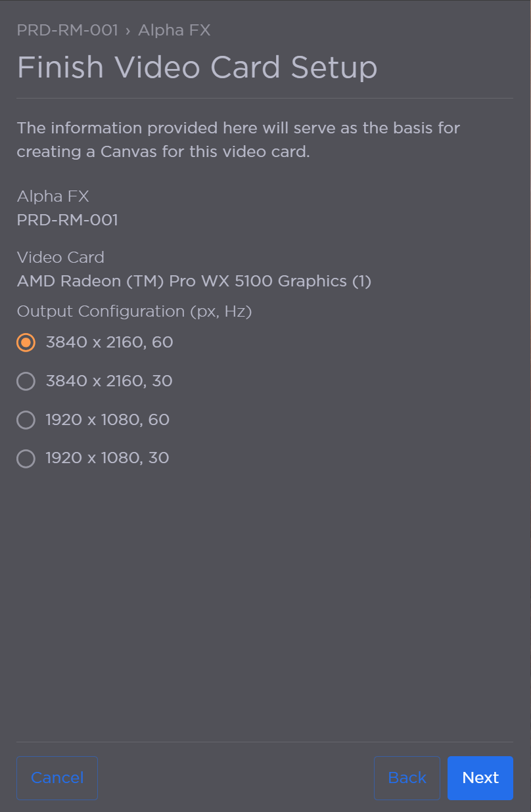
Task: Click the PRD-RM-001 text under Alpha FX
Action: [x=67, y=221]
